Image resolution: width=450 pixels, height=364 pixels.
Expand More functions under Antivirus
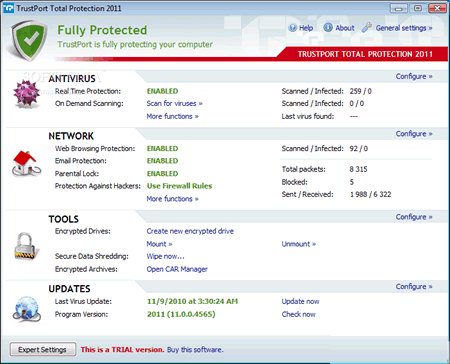[172, 116]
